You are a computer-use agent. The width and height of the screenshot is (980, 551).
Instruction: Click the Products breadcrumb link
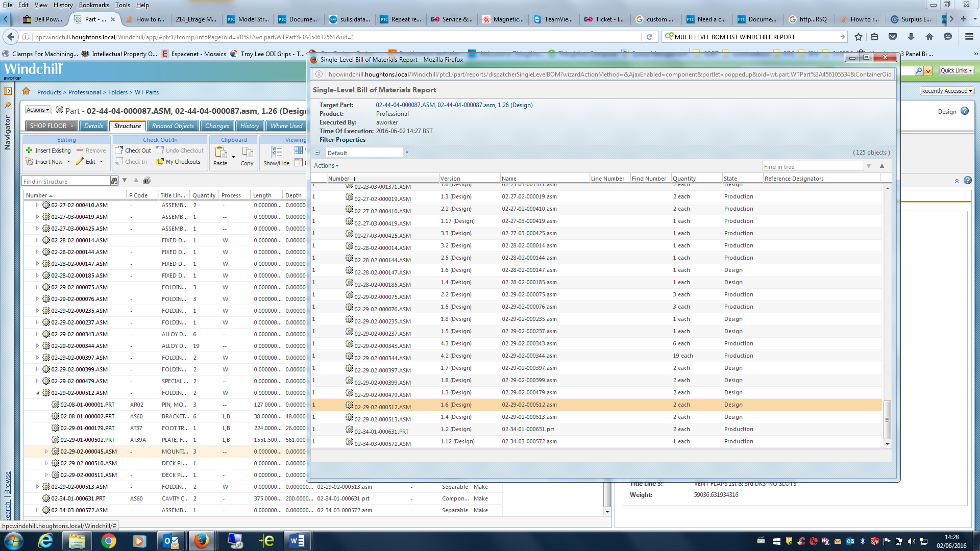49,92
